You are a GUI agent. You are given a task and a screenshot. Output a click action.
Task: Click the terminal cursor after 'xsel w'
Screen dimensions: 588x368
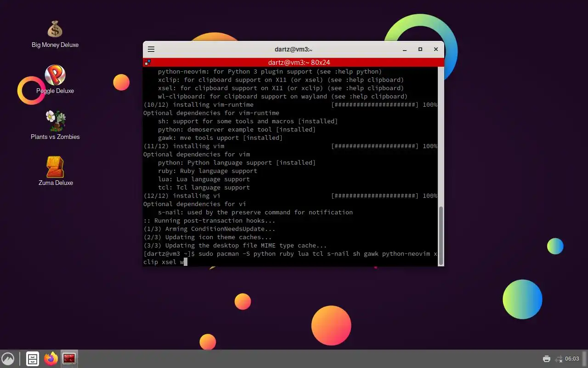[186, 262]
